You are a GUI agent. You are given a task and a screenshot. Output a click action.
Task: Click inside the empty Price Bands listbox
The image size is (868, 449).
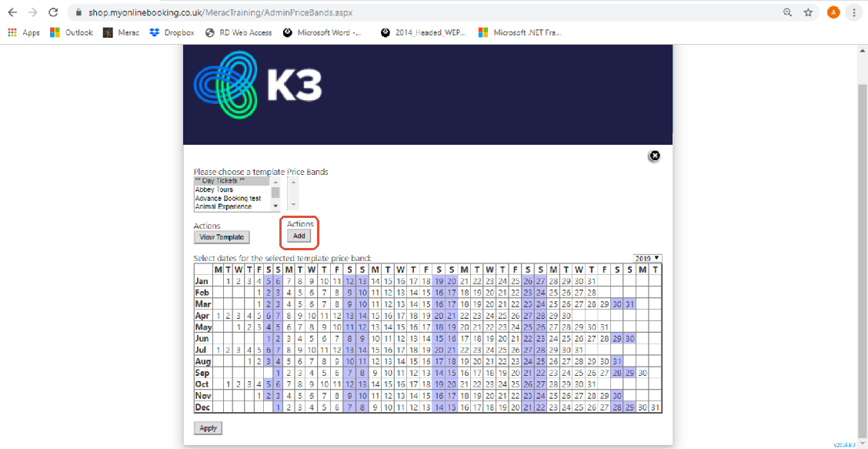click(x=293, y=194)
